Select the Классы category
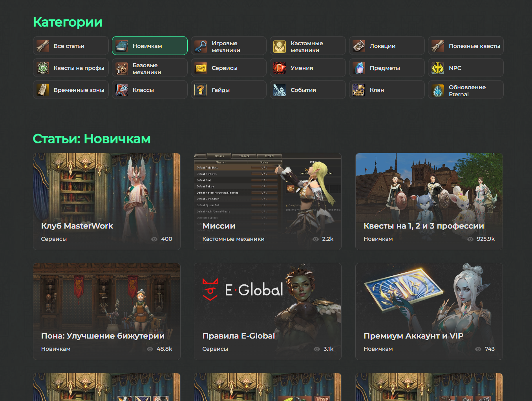Image resolution: width=532 pixels, height=401 pixels. point(150,90)
